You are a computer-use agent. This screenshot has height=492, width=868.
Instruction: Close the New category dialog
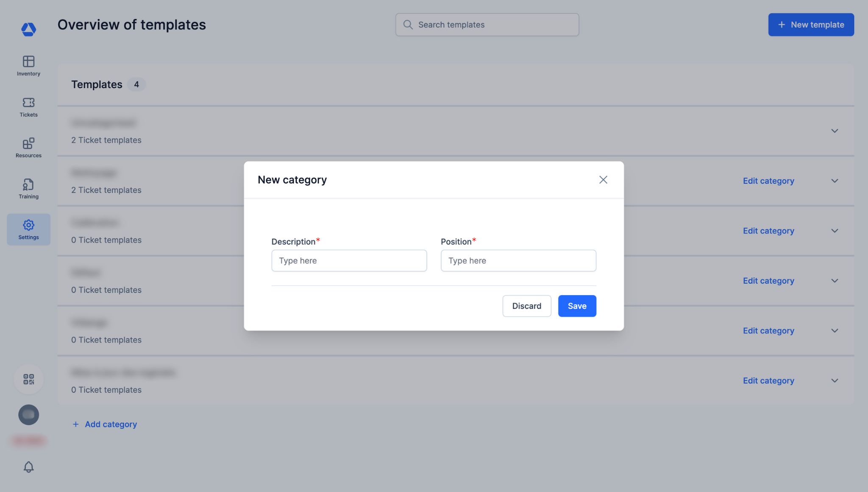pyautogui.click(x=603, y=180)
